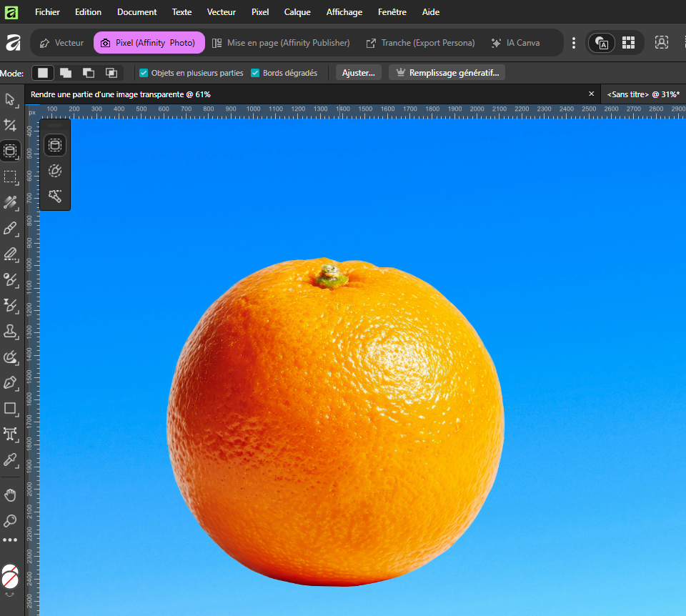Screen dimensions: 686x616
Task: Select the Hand pan tool
Action: point(10,495)
